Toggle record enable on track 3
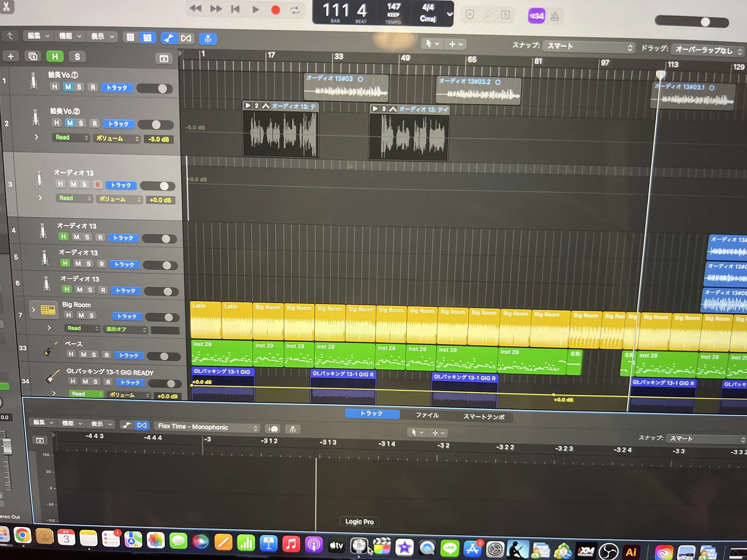The width and height of the screenshot is (747, 560). click(x=98, y=185)
